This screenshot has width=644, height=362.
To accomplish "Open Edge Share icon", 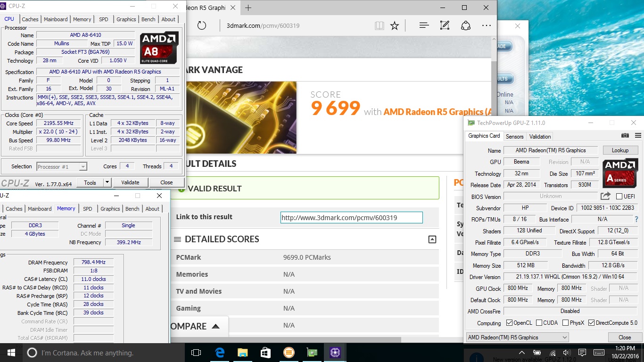I will [x=465, y=25].
